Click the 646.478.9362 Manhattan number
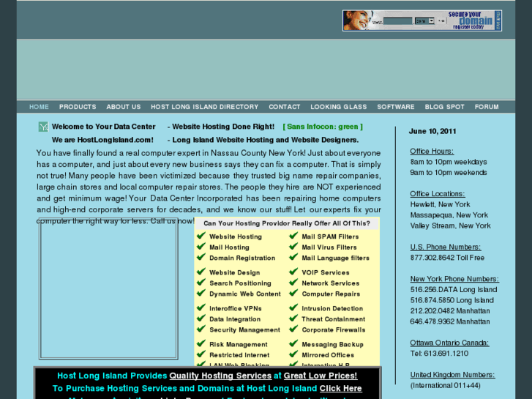Viewport: 532px width, 399px height. tap(450, 321)
